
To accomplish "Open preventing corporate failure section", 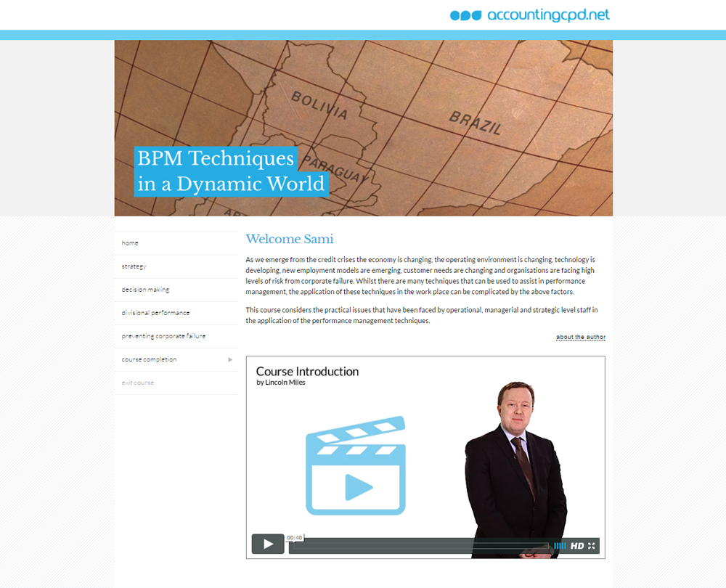I will click(x=163, y=336).
